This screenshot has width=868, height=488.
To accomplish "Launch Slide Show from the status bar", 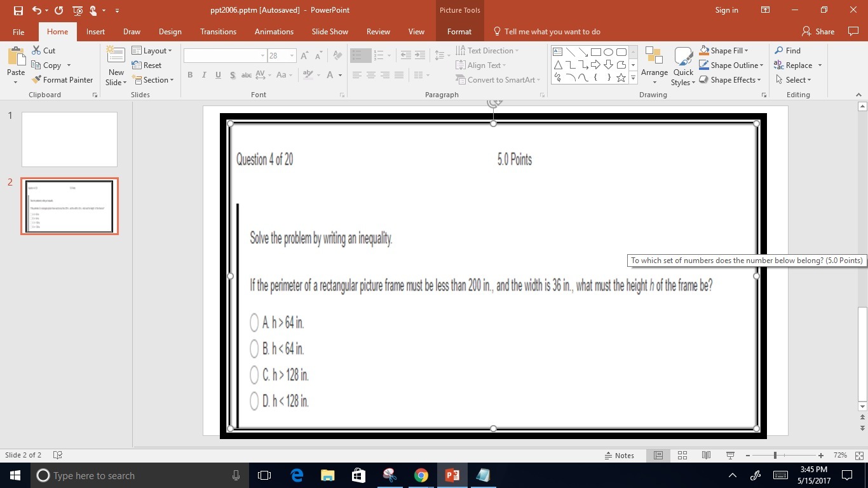I will coord(730,455).
